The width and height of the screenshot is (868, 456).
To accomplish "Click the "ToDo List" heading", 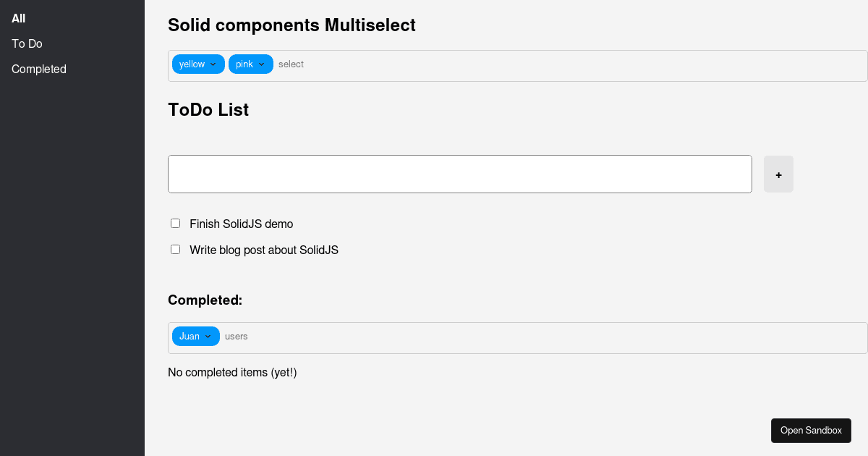I will [x=208, y=109].
